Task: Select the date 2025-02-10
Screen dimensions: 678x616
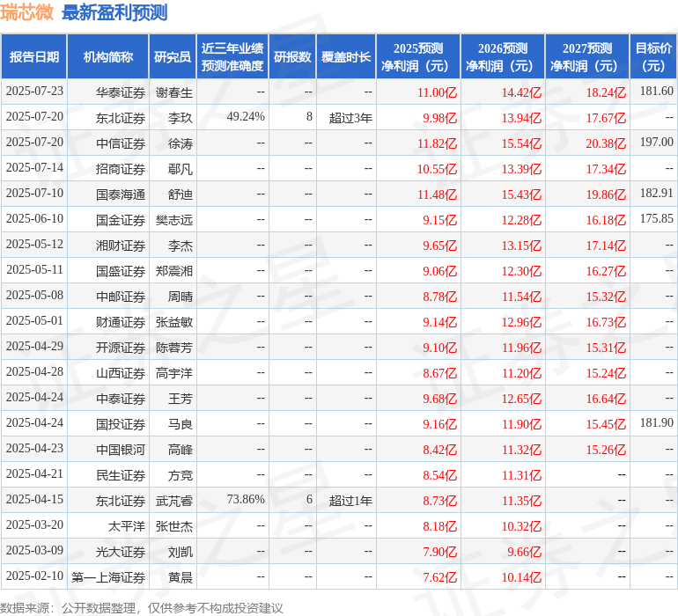Action: [x=34, y=576]
